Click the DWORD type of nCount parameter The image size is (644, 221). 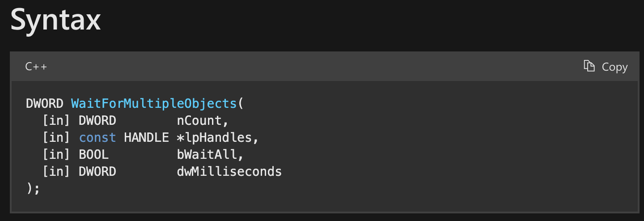pos(97,120)
